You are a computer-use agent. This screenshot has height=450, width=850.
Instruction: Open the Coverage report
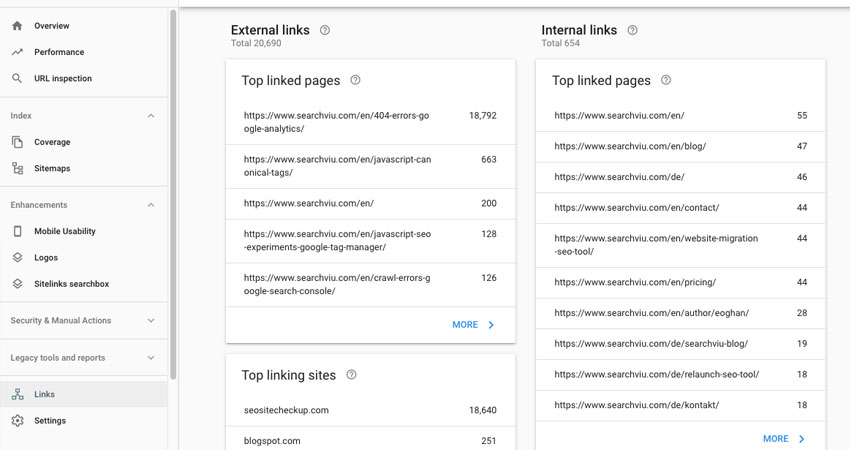pyautogui.click(x=84, y=142)
